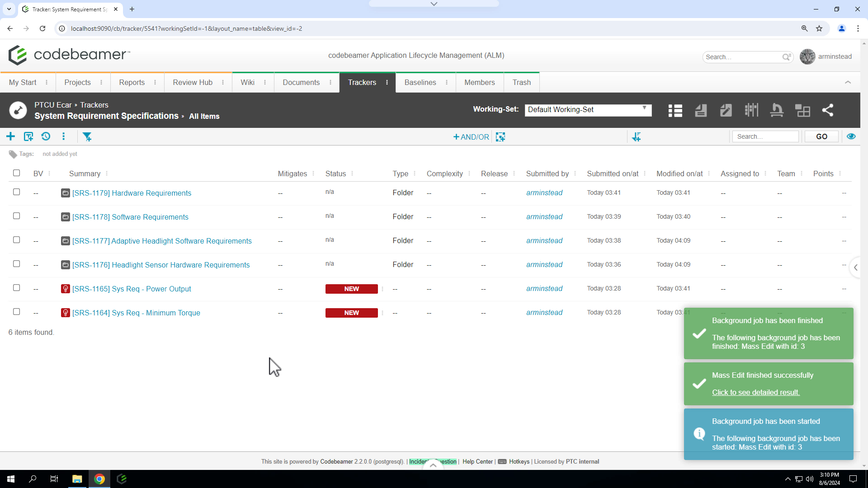Open the Help Center footer link

point(477,462)
